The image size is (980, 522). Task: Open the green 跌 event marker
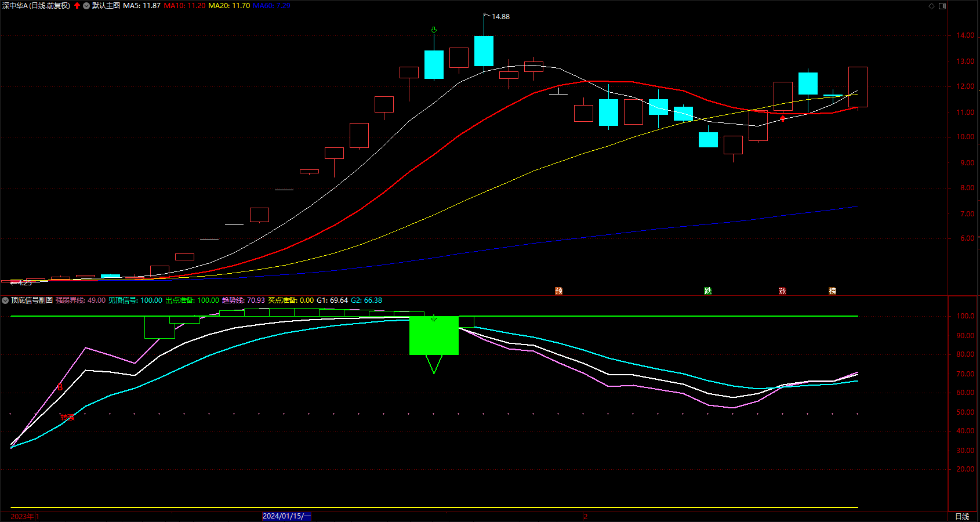[x=707, y=291]
